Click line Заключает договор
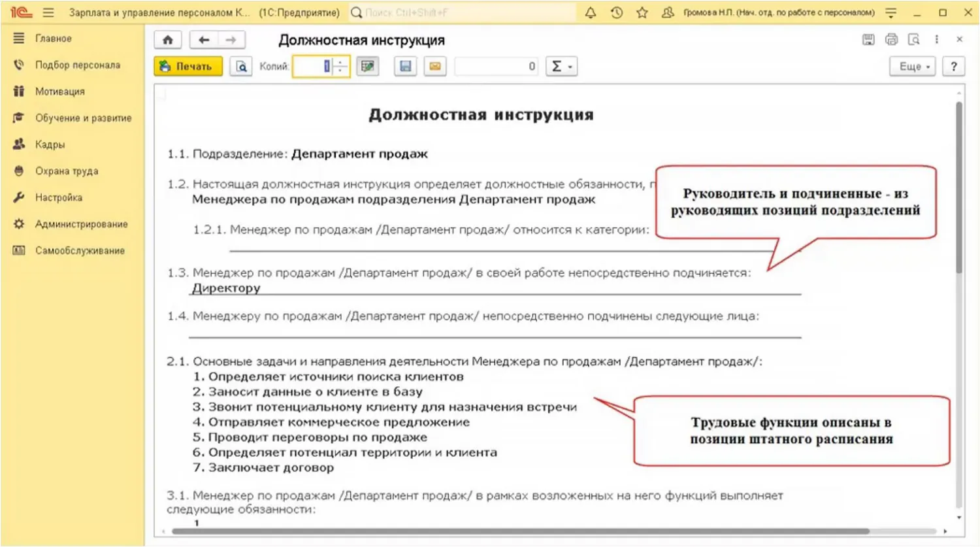This screenshot has height=547, width=980. pyautogui.click(x=263, y=468)
